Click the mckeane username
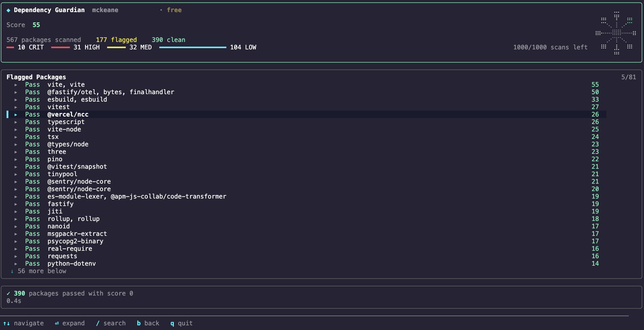Viewport: 644px width, 330px height. [x=105, y=10]
